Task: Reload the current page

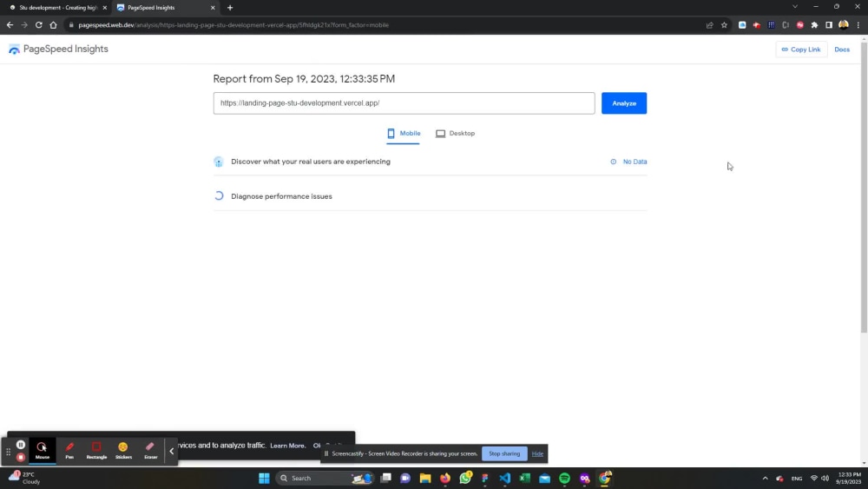Action: point(39,25)
